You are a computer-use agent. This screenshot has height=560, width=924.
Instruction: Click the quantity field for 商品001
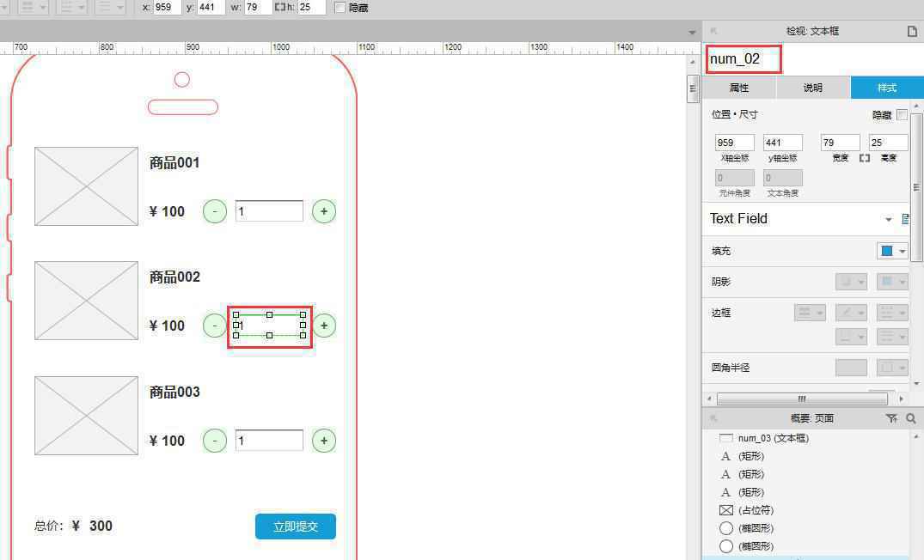[x=269, y=211]
